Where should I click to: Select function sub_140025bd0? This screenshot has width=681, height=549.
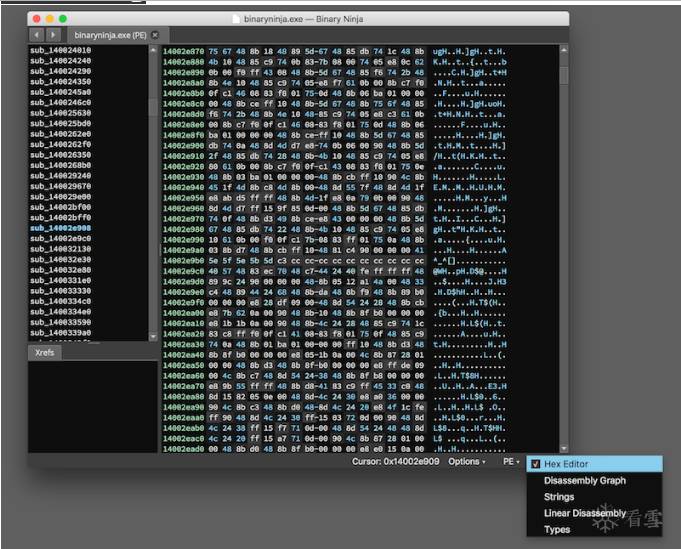(x=60, y=123)
